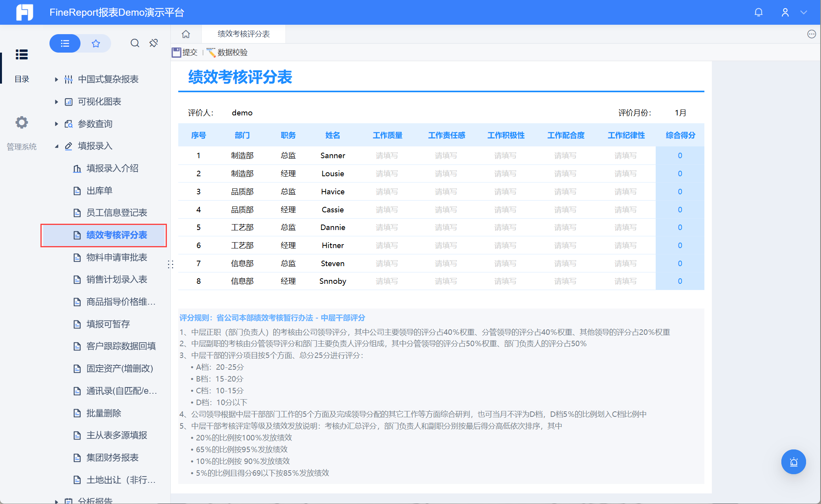
Task: Click the sidebar resize handle
Action: click(x=170, y=264)
